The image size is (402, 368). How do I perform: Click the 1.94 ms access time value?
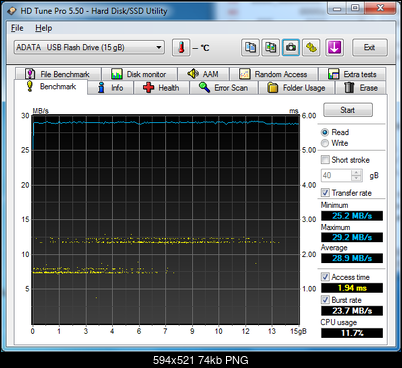click(x=352, y=288)
